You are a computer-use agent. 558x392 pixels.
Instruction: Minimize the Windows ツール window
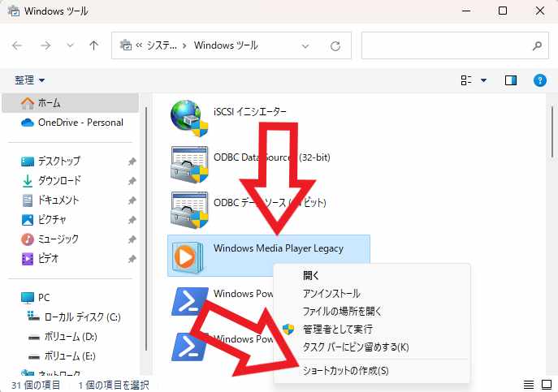(x=466, y=11)
